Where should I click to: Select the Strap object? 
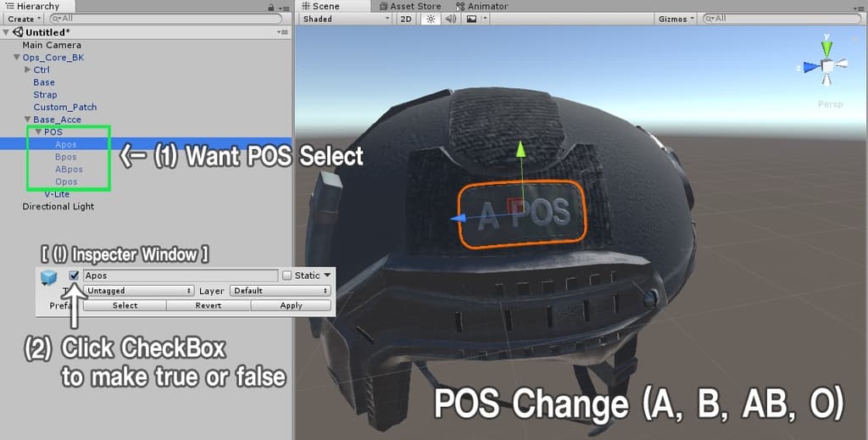(45, 95)
